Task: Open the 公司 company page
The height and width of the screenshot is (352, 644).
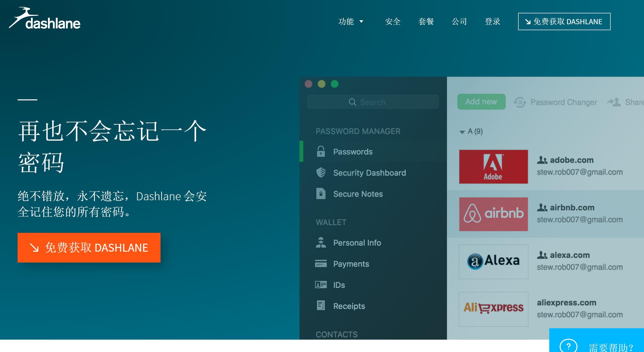Action: (x=459, y=22)
